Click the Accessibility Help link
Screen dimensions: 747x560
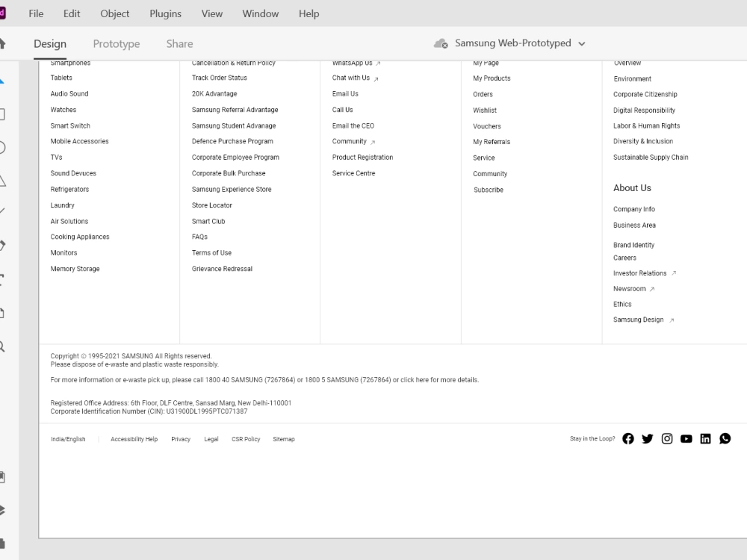(x=134, y=439)
